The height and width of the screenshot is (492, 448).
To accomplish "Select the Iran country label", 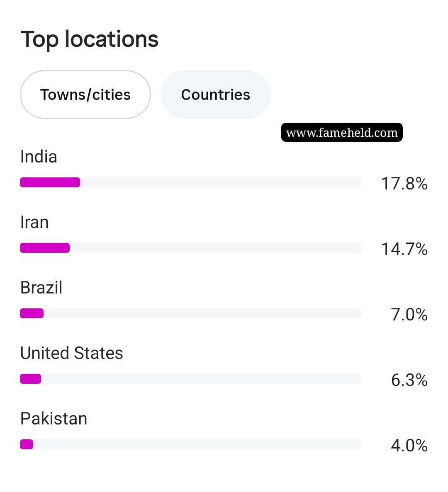I will coord(34,222).
